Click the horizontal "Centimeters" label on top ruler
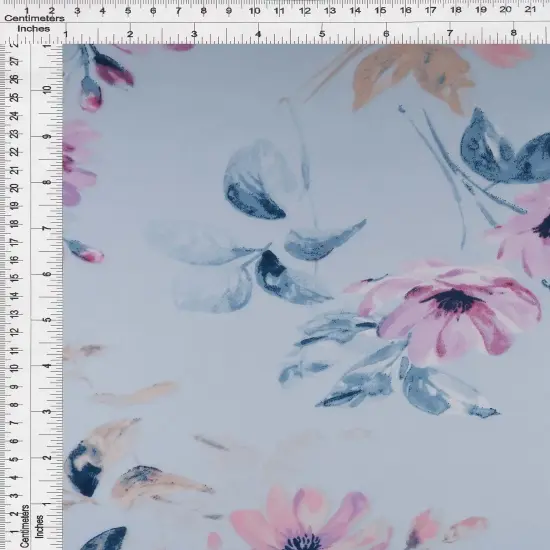550x550 pixels. point(34,18)
